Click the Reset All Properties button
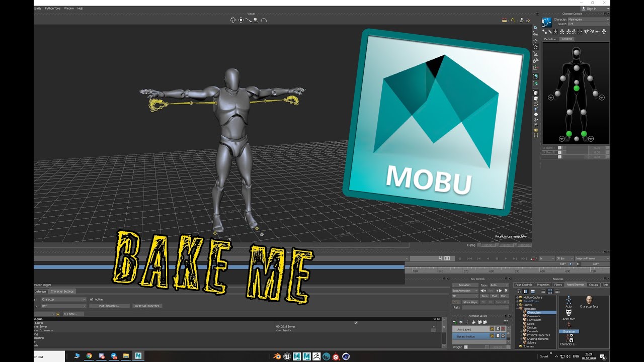Screen dimensions: 644x362 pyautogui.click(x=147, y=306)
